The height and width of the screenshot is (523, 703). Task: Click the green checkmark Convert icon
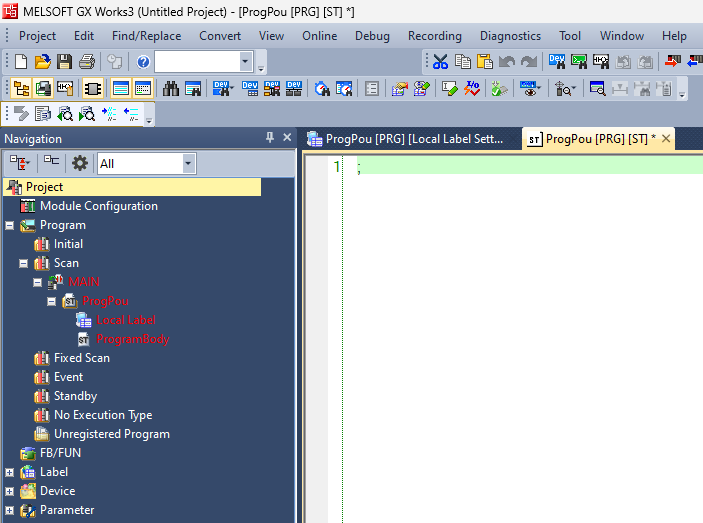[x=499, y=88]
